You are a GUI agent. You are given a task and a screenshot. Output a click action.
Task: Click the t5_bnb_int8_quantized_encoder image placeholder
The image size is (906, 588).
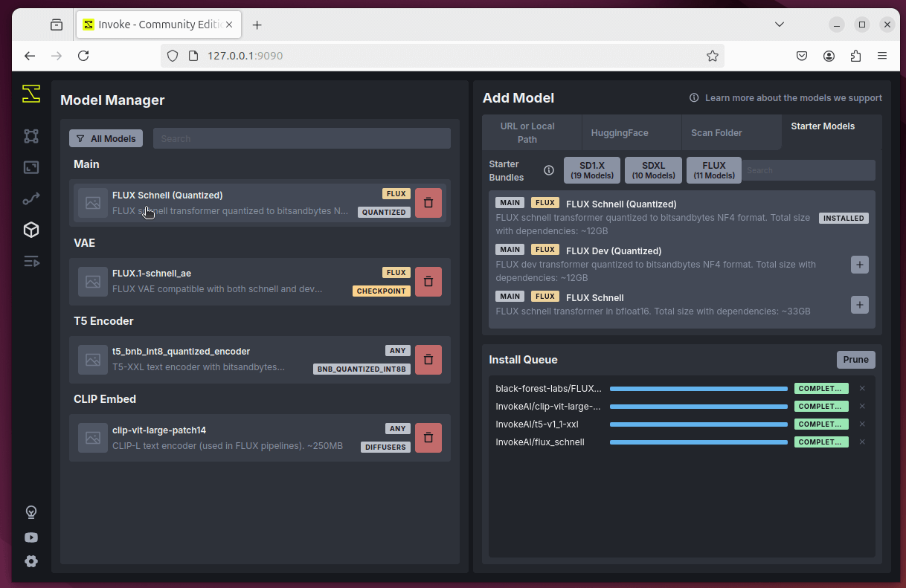[x=93, y=360]
